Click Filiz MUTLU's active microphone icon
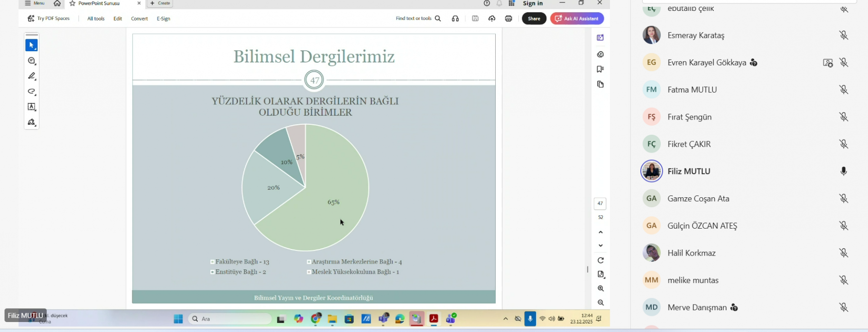Screen dimensions: 868x332 click(843, 171)
